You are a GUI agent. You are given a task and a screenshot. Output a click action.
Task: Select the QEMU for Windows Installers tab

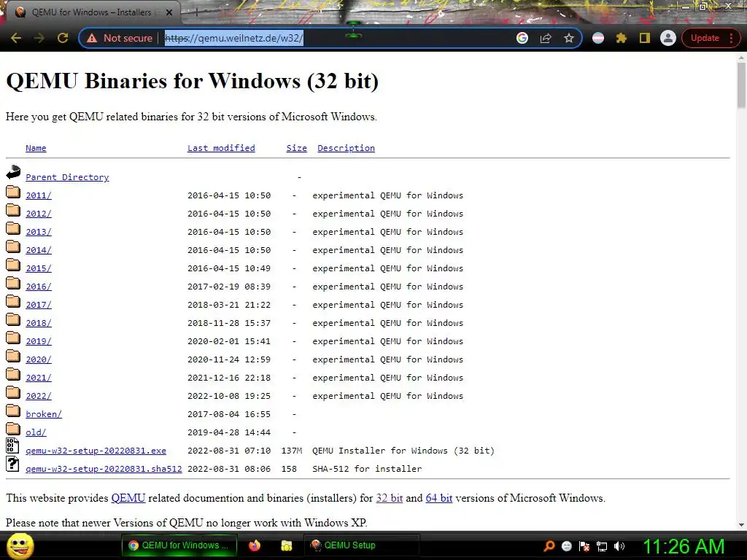pos(90,12)
